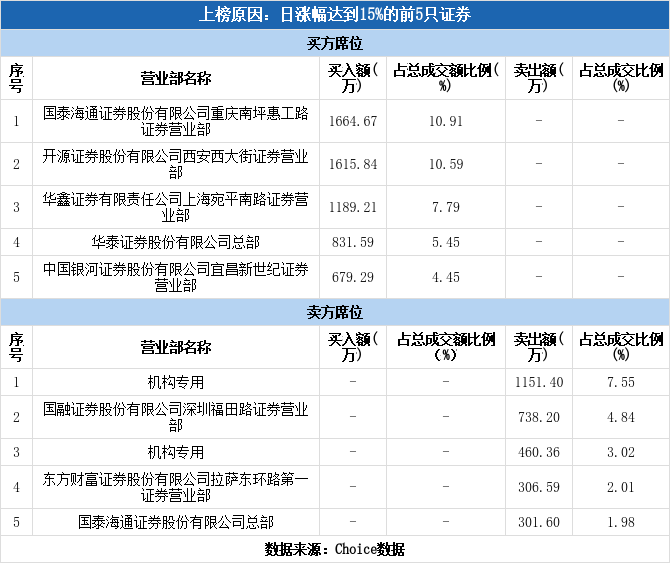The image size is (670, 563).
Task: Click the sell percentage 3.02
Action: click(x=621, y=452)
